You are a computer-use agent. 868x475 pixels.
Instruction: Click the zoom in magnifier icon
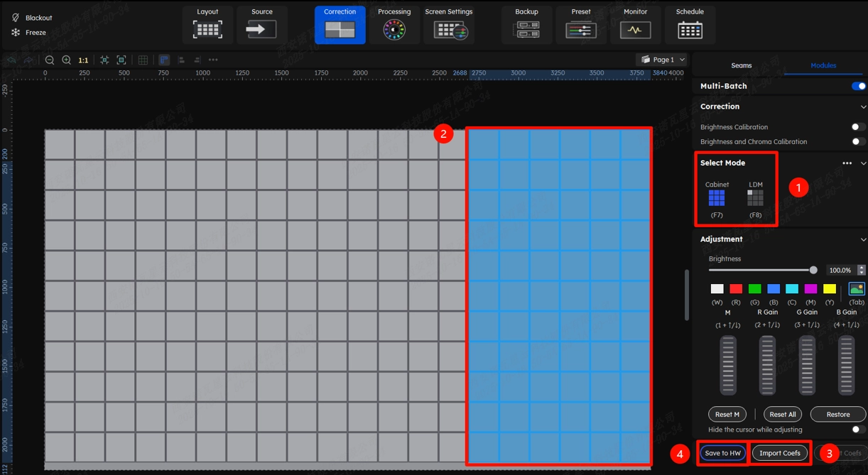tap(66, 60)
